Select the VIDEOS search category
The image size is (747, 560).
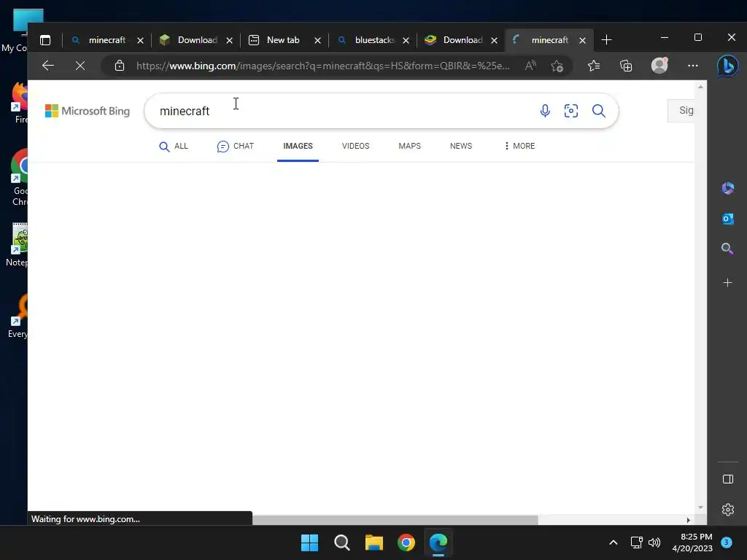click(x=355, y=146)
